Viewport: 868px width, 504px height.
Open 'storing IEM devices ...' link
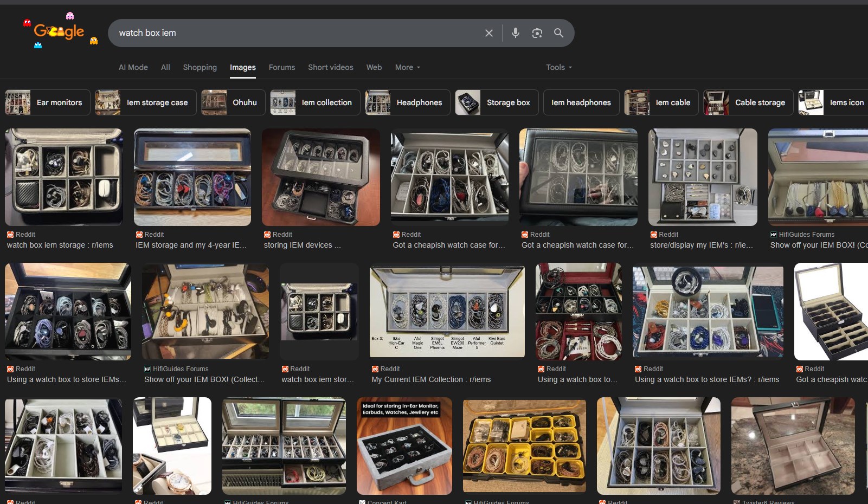click(303, 245)
